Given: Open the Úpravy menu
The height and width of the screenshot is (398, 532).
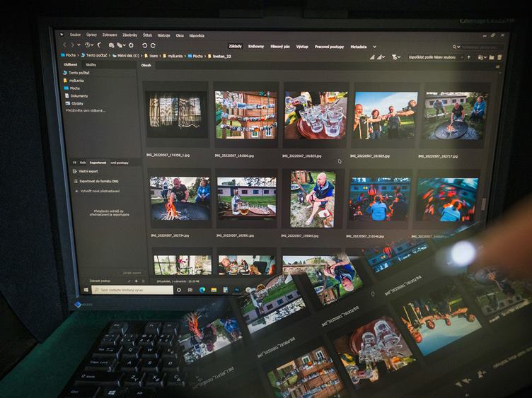Looking at the screenshot, I should tap(91, 35).
